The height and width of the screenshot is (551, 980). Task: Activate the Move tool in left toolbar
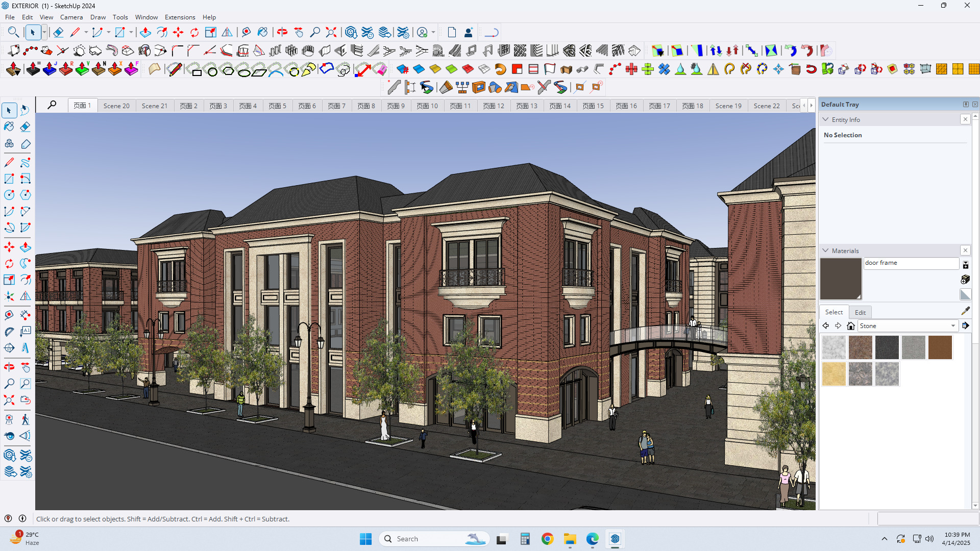pyautogui.click(x=9, y=247)
